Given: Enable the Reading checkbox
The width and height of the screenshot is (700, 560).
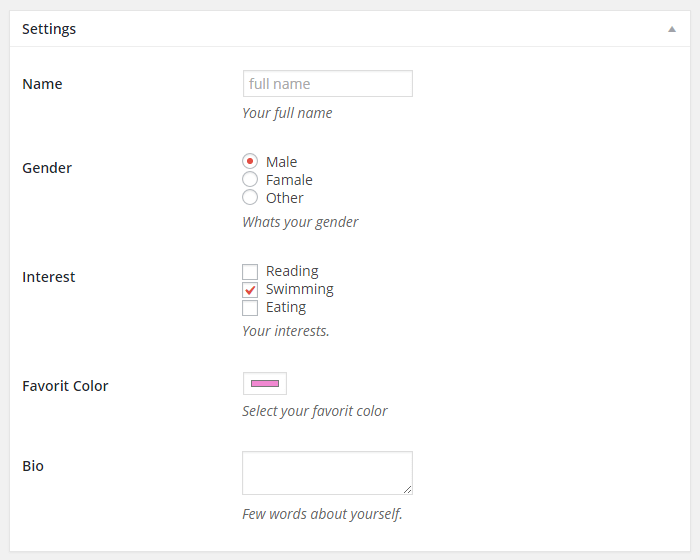Looking at the screenshot, I should pos(250,272).
